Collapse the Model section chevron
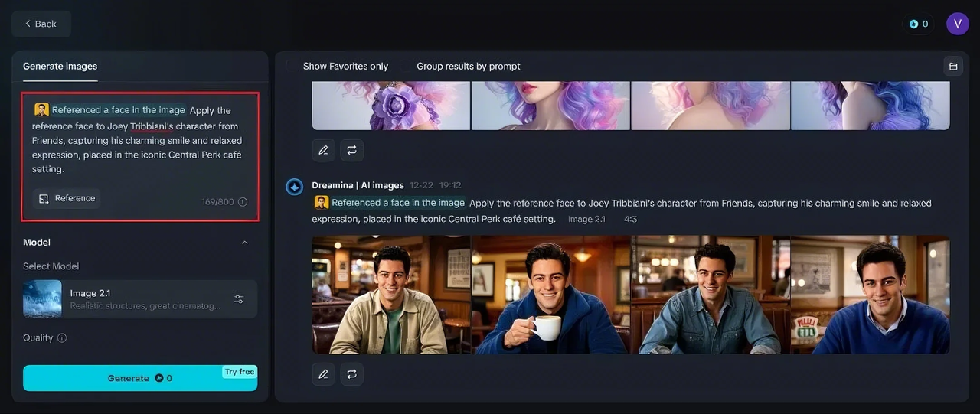Viewport: 980px width, 414px height. [x=245, y=243]
